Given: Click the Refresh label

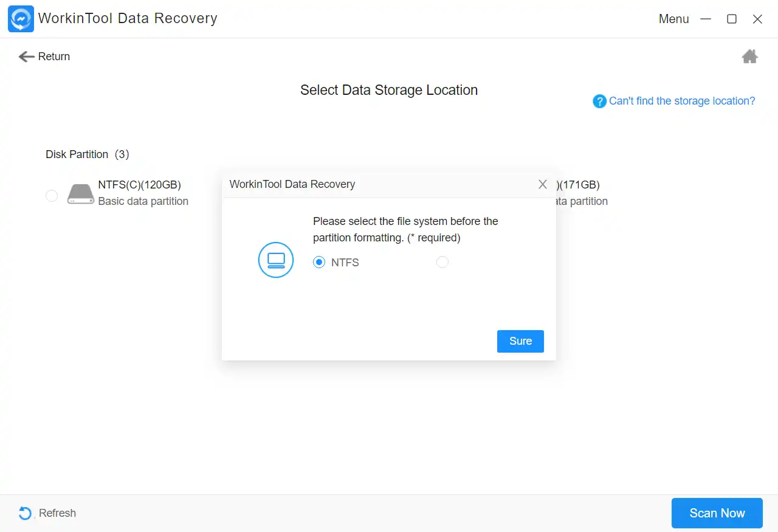Looking at the screenshot, I should (57, 513).
